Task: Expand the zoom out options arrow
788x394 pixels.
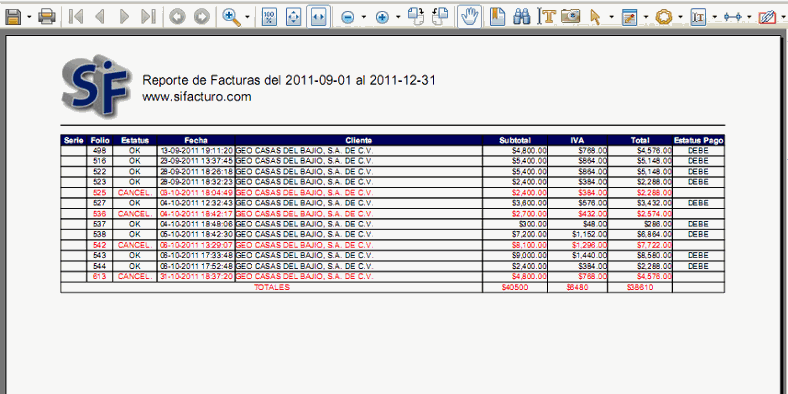Action: (363, 17)
